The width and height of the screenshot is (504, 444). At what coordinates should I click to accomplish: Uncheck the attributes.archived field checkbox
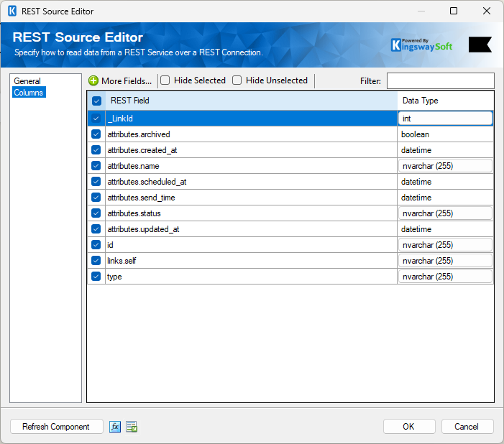96,134
